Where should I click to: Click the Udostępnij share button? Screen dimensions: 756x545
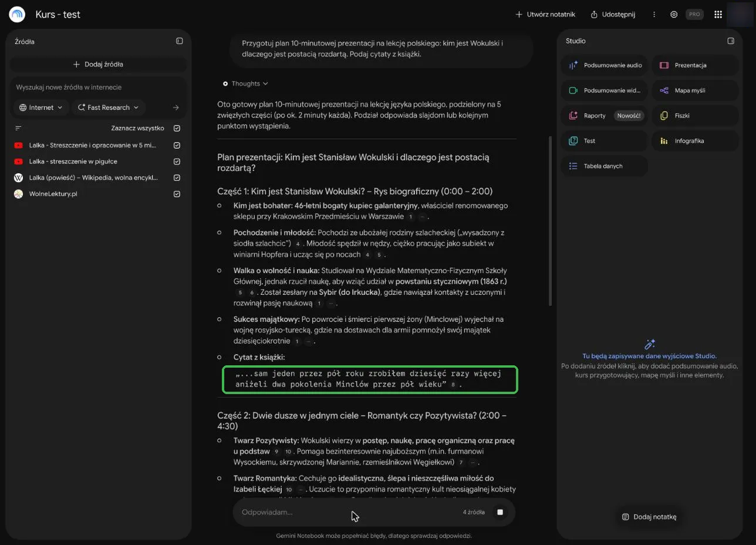612,15
